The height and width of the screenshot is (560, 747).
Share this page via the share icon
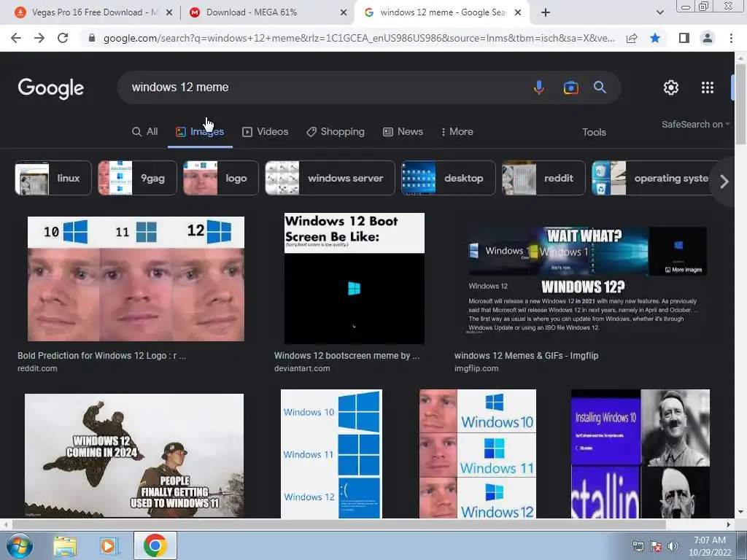(x=632, y=38)
